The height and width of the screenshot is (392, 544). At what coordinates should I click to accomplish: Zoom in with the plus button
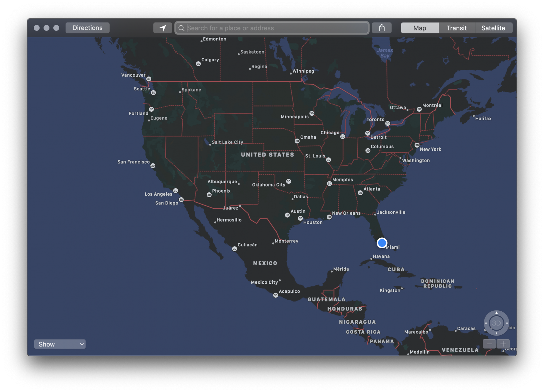(503, 344)
